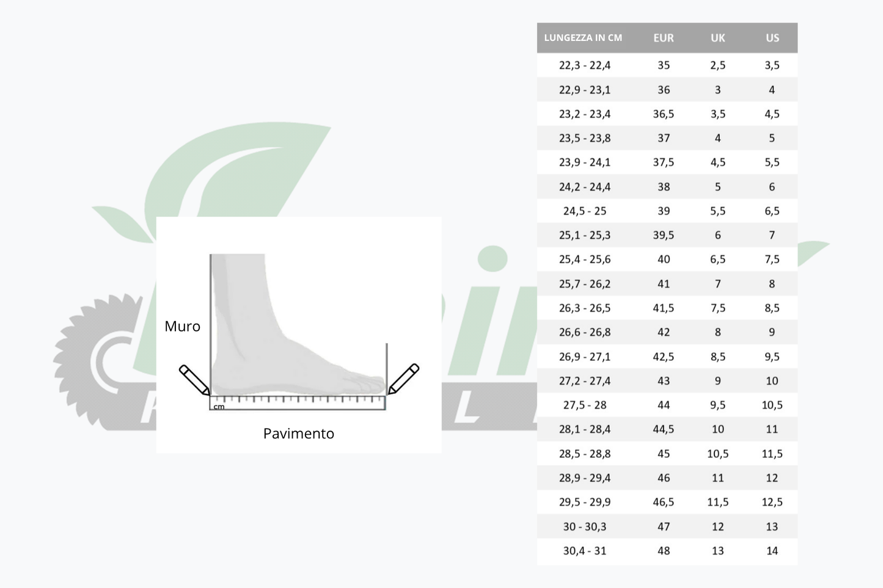Screen dimensions: 883x588
Task: Select the EUR column header
Action: [x=664, y=38]
